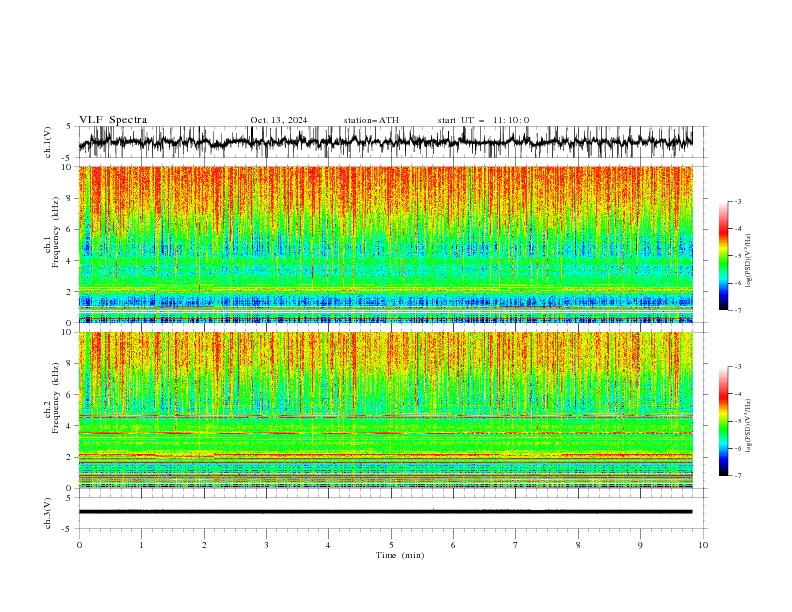Click the "-7" tick on ch.1 colorbar
The height and width of the screenshot is (612, 792).
737,310
